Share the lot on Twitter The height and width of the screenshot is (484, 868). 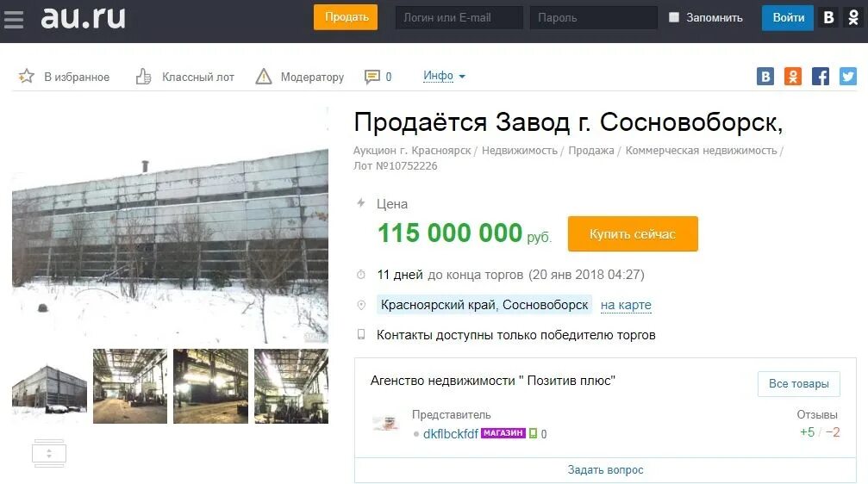[848, 77]
